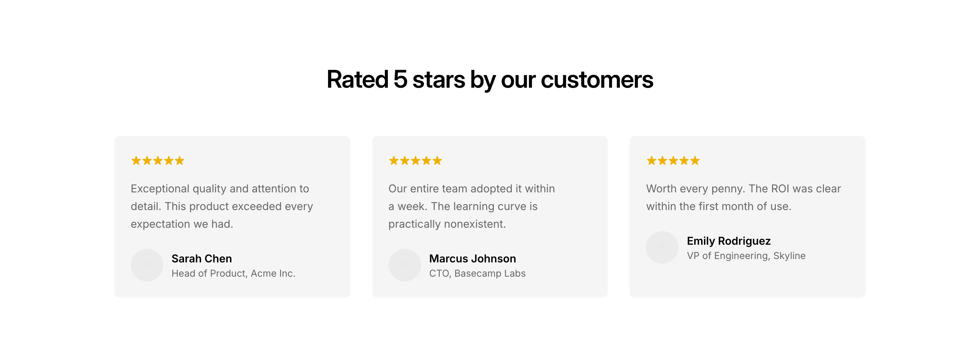This screenshot has width=980, height=363.
Task: Select the Sarah Chen name
Action: pyautogui.click(x=202, y=258)
